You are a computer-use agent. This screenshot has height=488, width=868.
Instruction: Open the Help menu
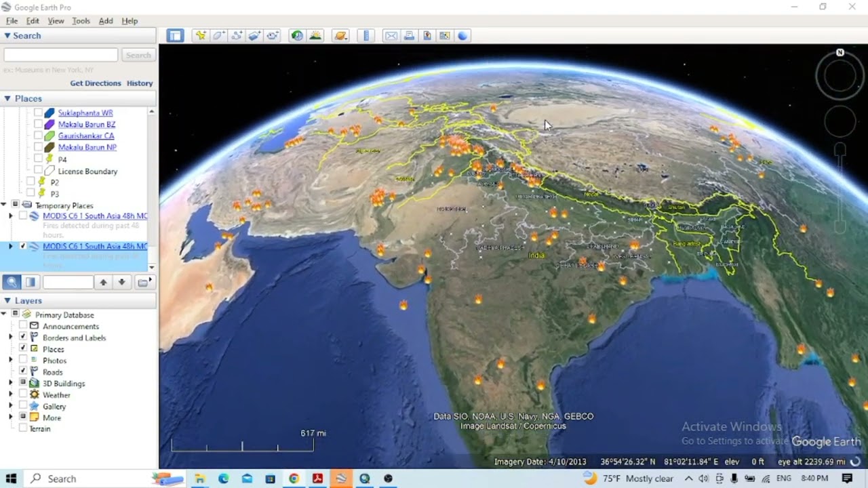click(130, 21)
